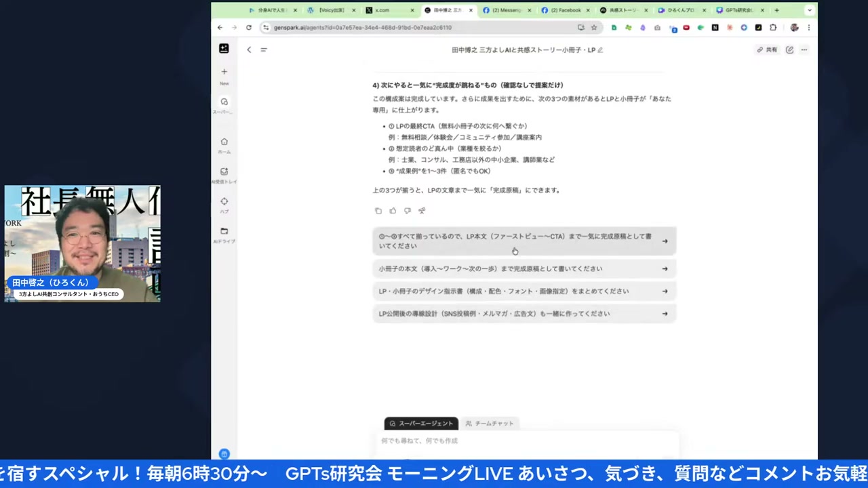The image size is (868, 488).
Task: Select ホーム in the left sidebar
Action: coord(224,141)
